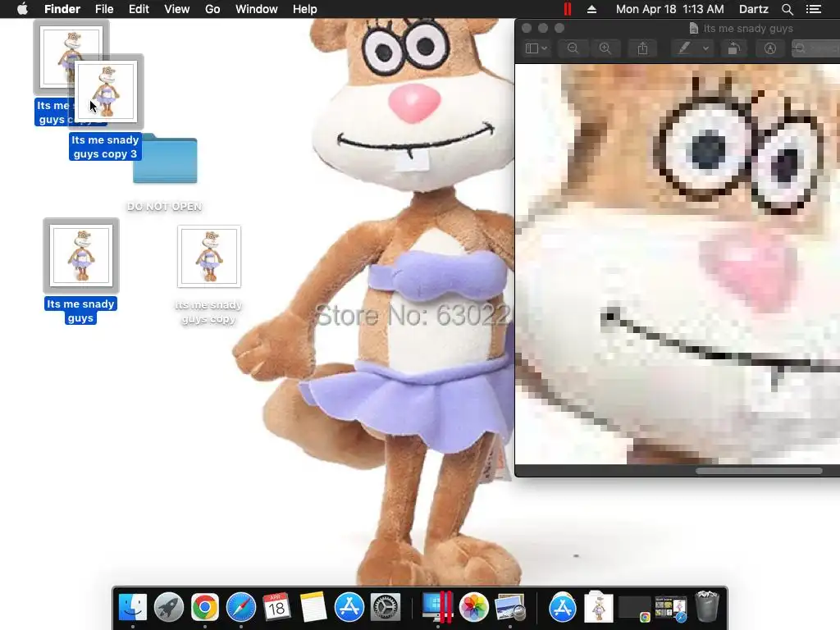The width and height of the screenshot is (840, 630).
Task: Open the App Store beside Notes in Dock
Action: pyautogui.click(x=349, y=607)
